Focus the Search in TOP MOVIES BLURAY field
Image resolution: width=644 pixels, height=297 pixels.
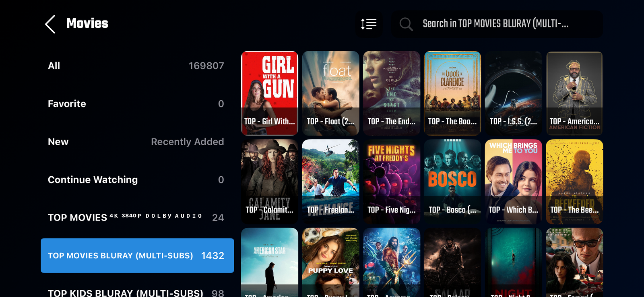[497, 24]
